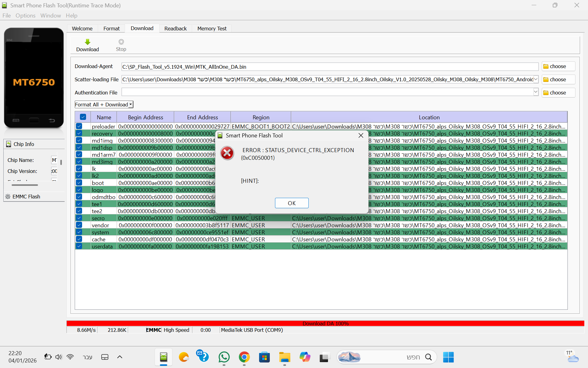
Task: Toggle the select-all header checkbox
Action: click(83, 117)
